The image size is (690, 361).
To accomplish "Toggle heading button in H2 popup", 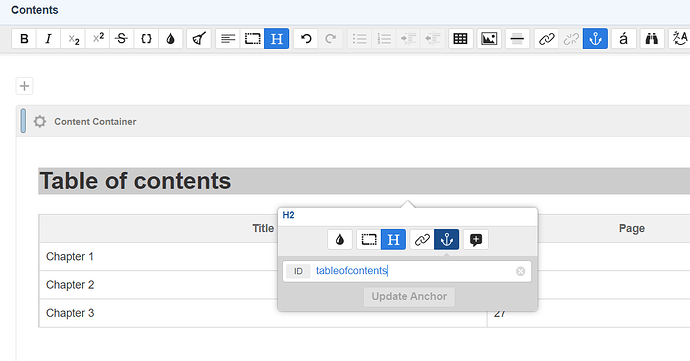I will click(x=393, y=239).
